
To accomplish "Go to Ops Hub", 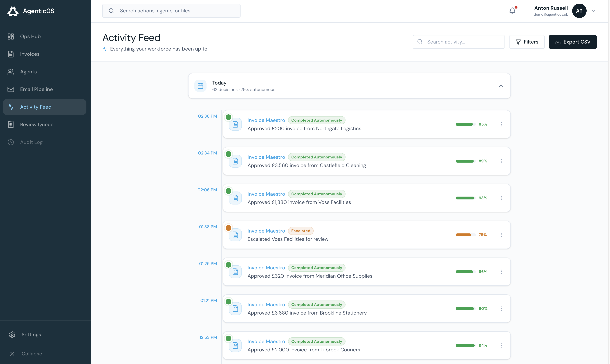I will [45, 36].
